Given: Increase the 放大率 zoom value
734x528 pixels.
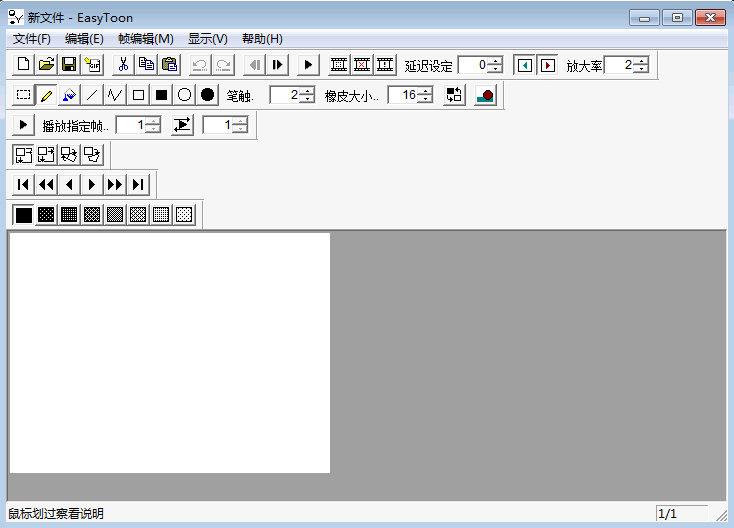Looking at the screenshot, I should point(642,61).
